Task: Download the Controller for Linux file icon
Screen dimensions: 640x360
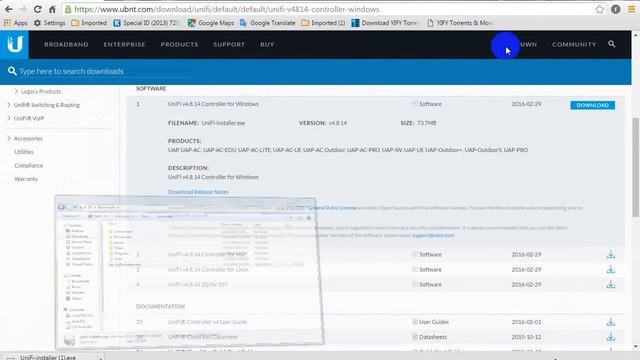Action: 611,270
